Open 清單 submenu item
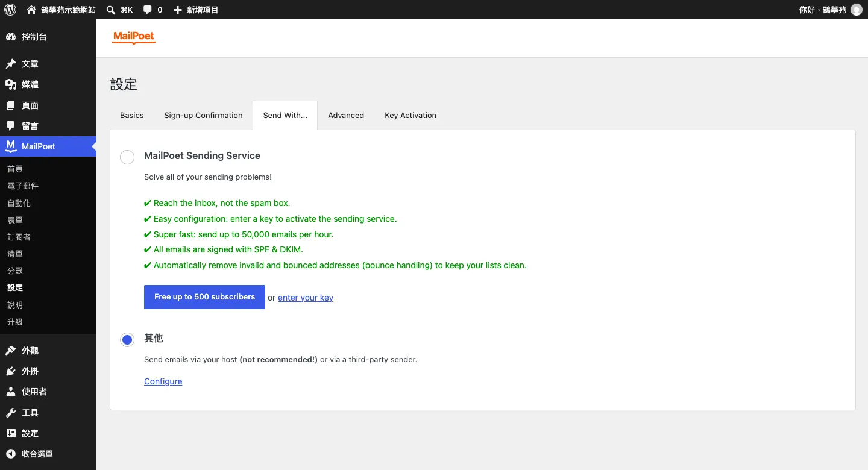Viewport: 868px width, 470px height. coord(15,254)
